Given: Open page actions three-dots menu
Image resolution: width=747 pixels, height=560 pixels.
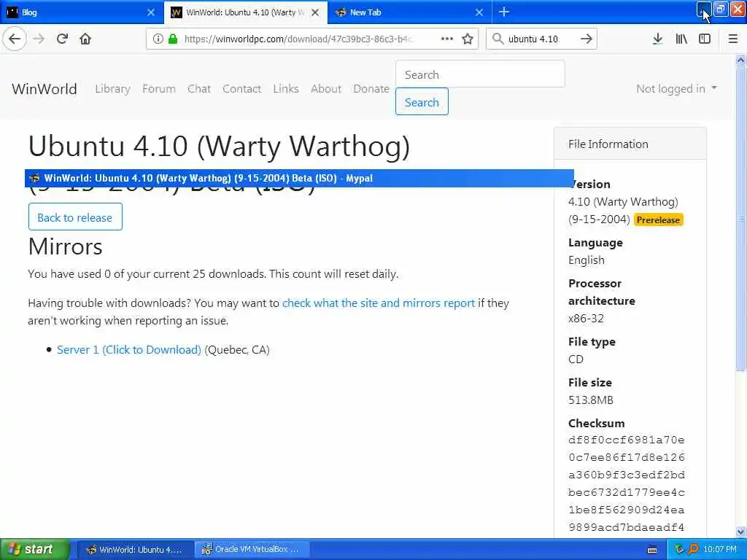Looking at the screenshot, I should (447, 39).
